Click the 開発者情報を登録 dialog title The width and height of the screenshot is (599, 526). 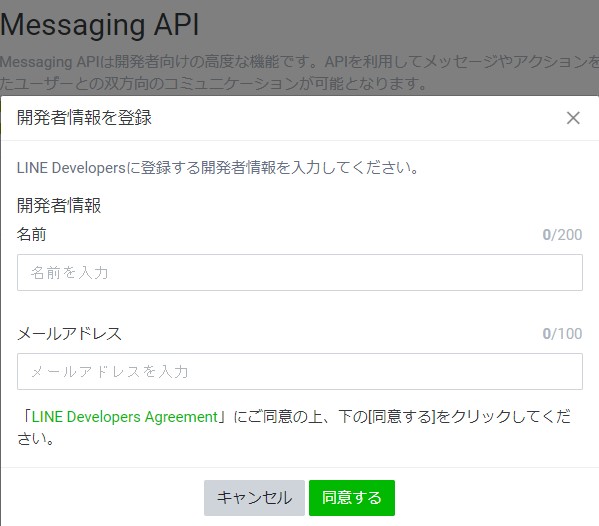84,118
